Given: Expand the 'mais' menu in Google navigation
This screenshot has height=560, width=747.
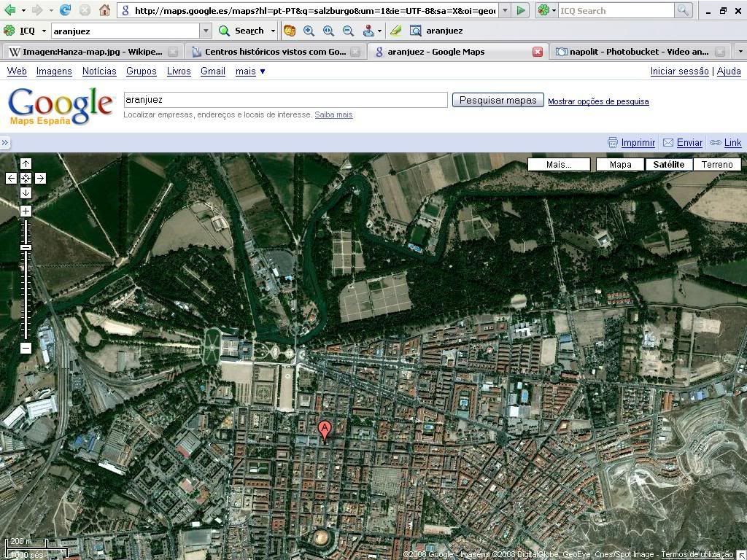Looking at the screenshot, I should point(250,71).
